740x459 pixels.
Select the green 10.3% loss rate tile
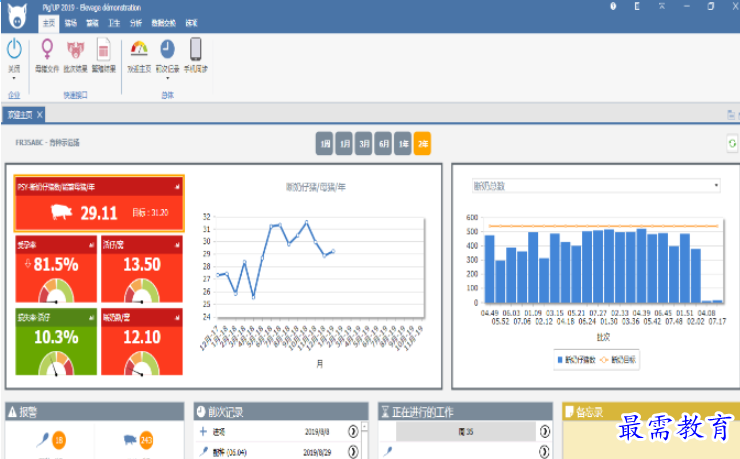pyautogui.click(x=56, y=342)
